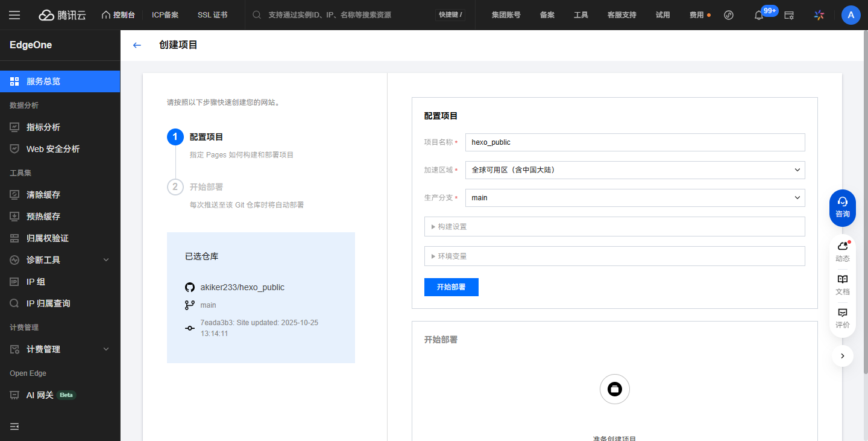Open the 加速区域 dropdown
This screenshot has width=868, height=441.
635,170
